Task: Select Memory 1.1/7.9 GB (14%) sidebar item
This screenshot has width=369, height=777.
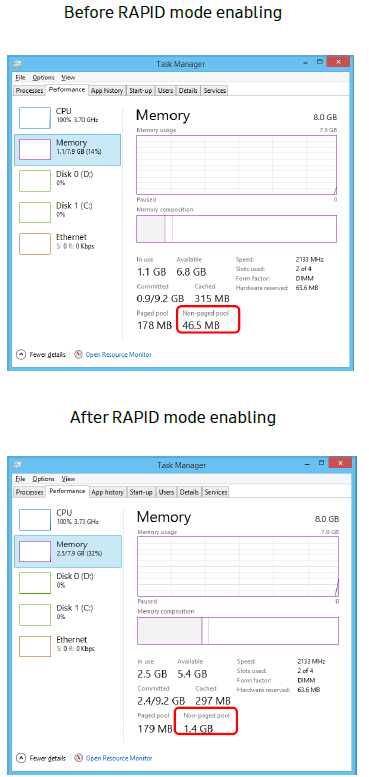Action: [68, 149]
